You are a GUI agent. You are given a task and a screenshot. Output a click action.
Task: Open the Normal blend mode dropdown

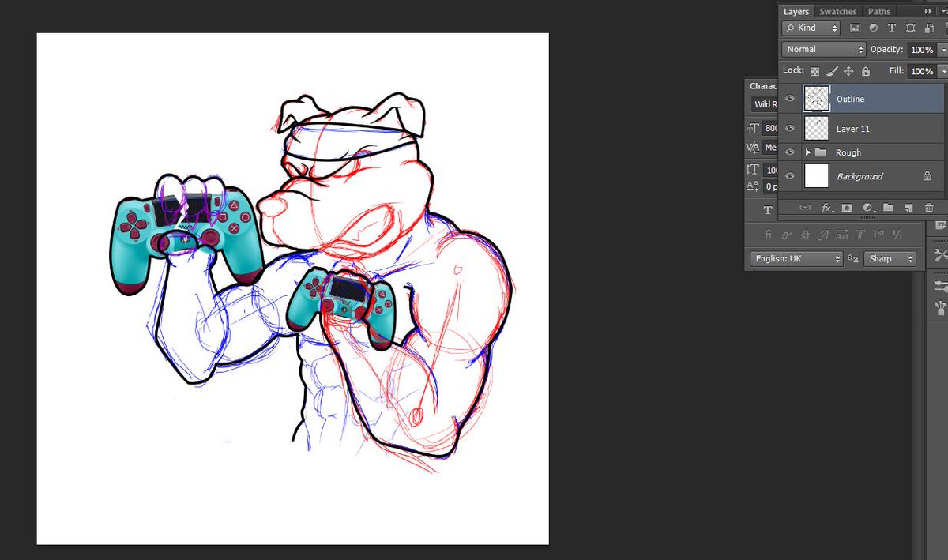coord(822,49)
